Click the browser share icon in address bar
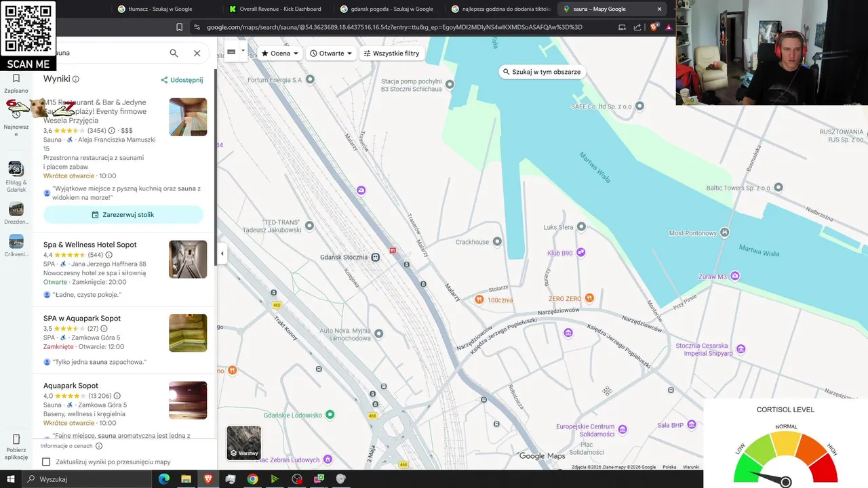The height and width of the screenshot is (488, 868). click(x=637, y=27)
